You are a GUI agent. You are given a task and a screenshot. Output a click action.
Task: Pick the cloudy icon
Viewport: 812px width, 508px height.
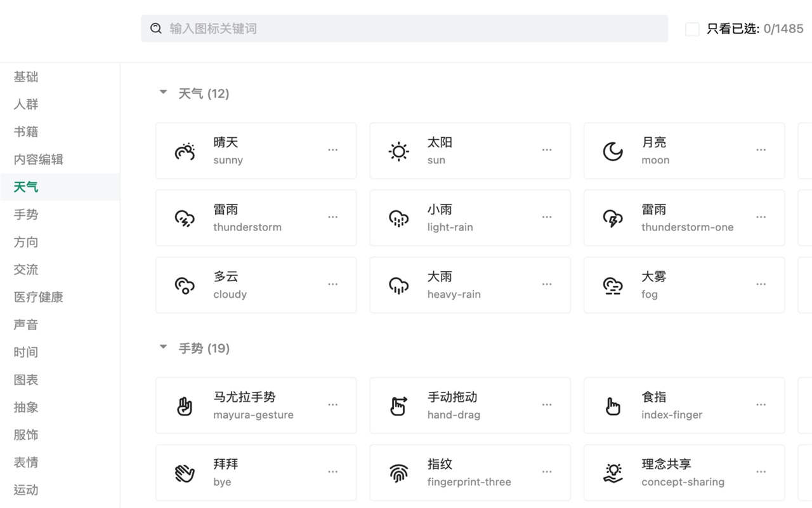point(185,286)
